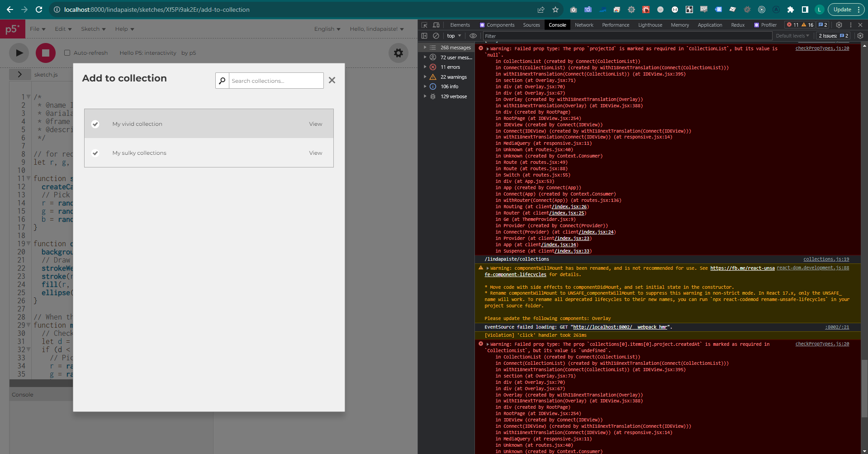The height and width of the screenshot is (454, 868).
Task: Expand the first Failed prop type warning
Action: click(x=488, y=48)
